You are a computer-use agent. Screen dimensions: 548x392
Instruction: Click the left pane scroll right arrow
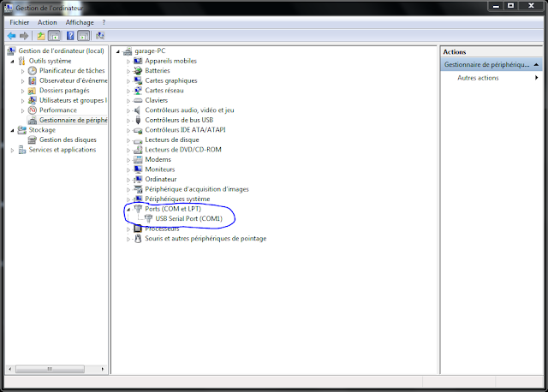pos(103,369)
